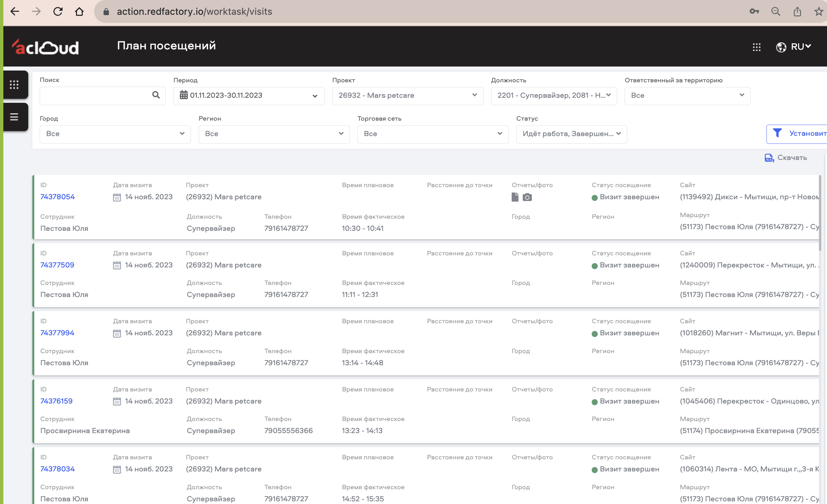This screenshot has height=504, width=827.
Task: Download XLS via Скачать
Action: point(786,158)
